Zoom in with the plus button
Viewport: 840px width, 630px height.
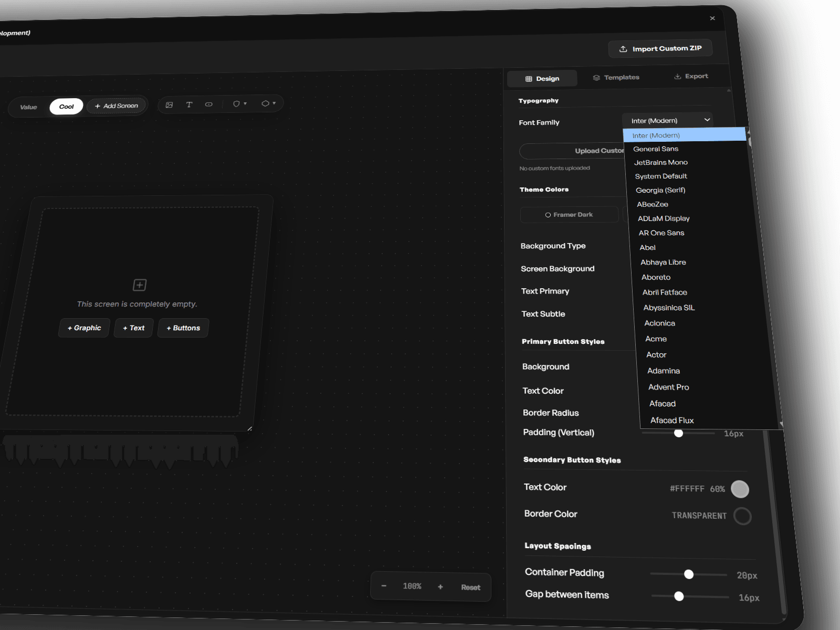(440, 587)
